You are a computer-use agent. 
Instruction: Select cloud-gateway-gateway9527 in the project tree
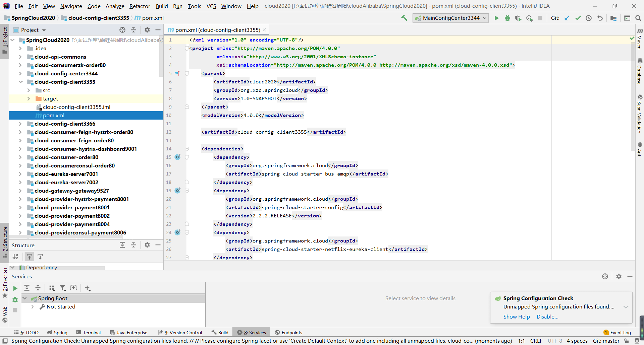[71, 191]
